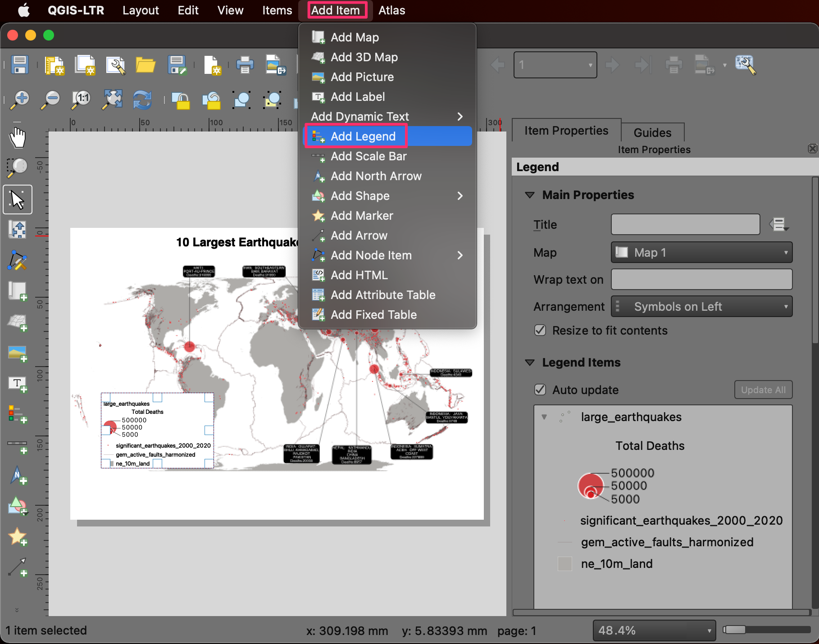Toggle the Auto update checkbox
819x644 pixels.
540,390
